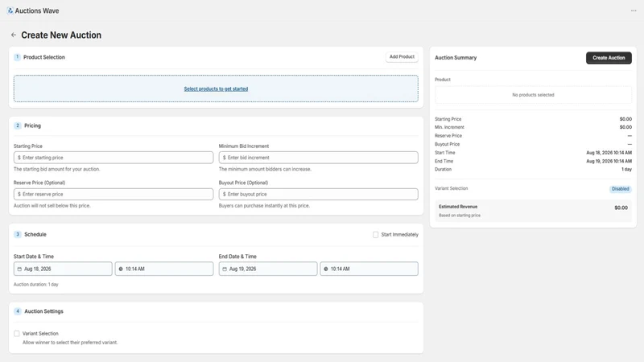This screenshot has width=644, height=362.
Task: Click the Create New Auction heading
Action: pos(61,35)
